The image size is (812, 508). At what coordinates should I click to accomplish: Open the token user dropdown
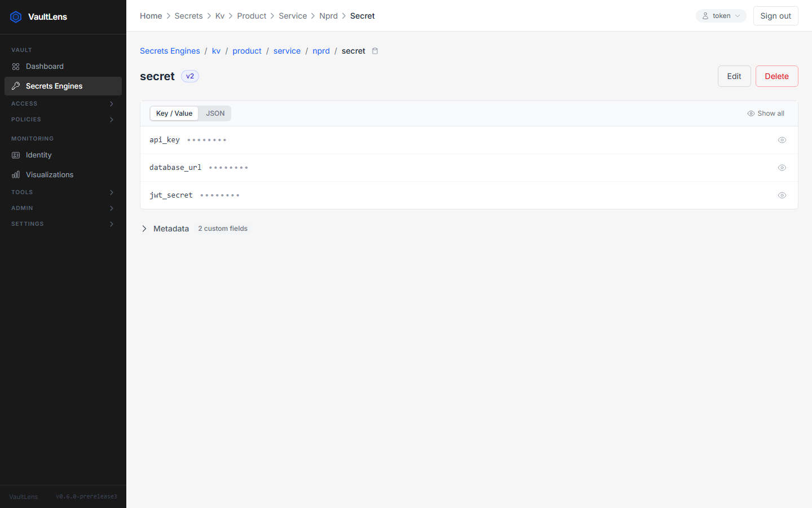pyautogui.click(x=721, y=16)
